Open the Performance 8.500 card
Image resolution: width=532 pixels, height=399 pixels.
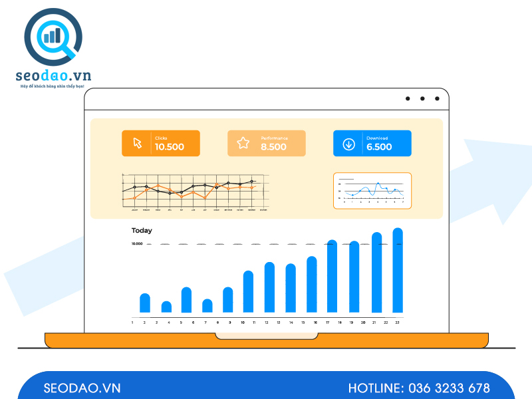pos(266,143)
